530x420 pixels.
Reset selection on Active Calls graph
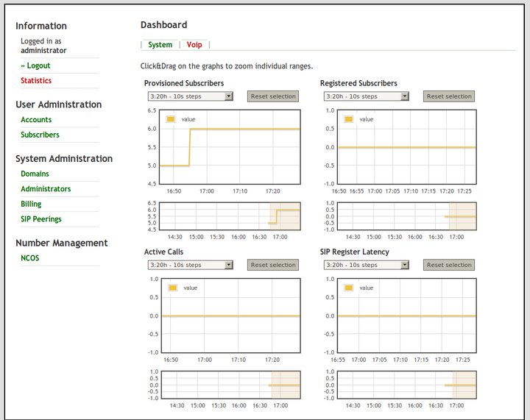click(x=273, y=265)
